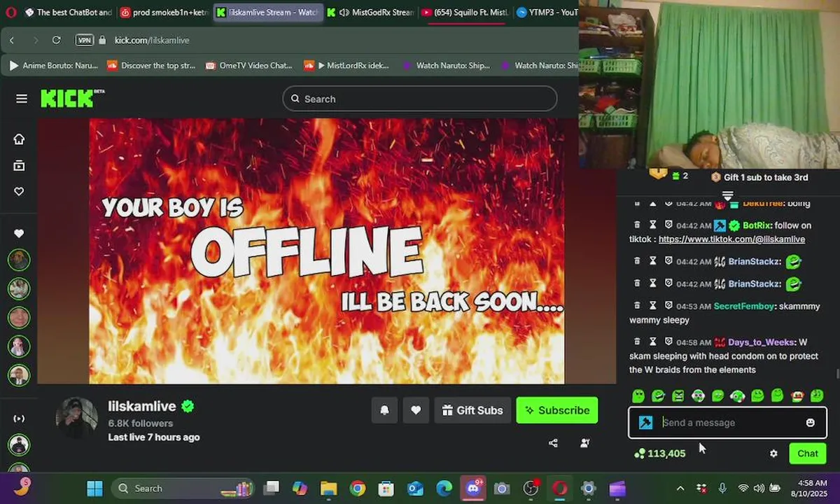Click the Kick Search box
Screen dimensions: 840x504
click(x=420, y=99)
